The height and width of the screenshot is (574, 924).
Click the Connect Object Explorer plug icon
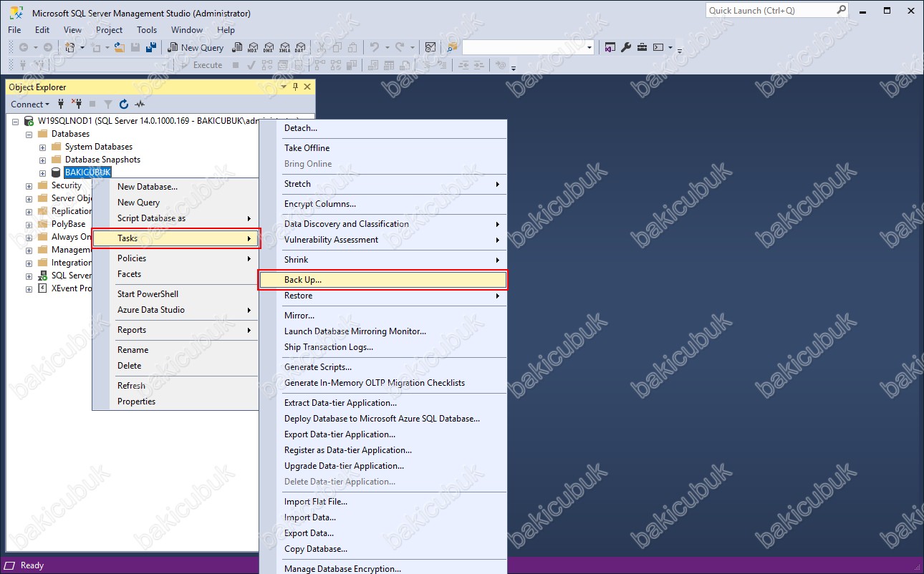click(x=61, y=104)
